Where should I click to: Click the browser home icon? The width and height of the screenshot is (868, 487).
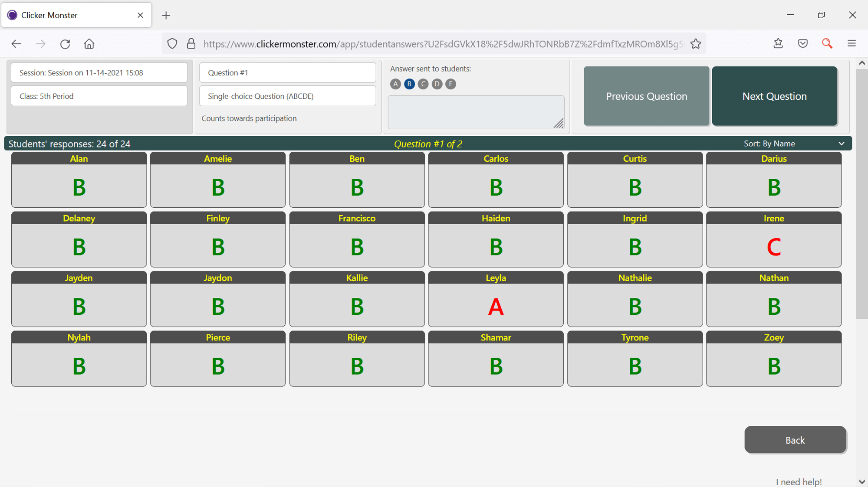click(89, 44)
